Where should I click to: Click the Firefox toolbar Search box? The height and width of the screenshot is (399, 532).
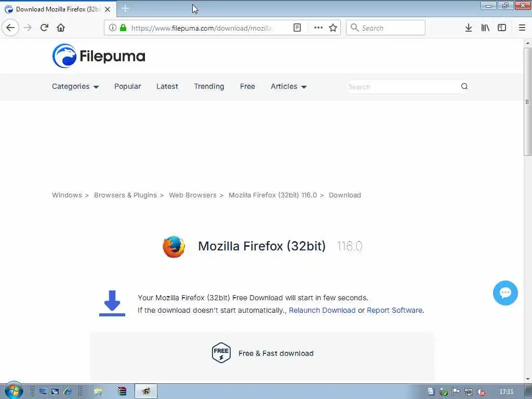(x=385, y=28)
